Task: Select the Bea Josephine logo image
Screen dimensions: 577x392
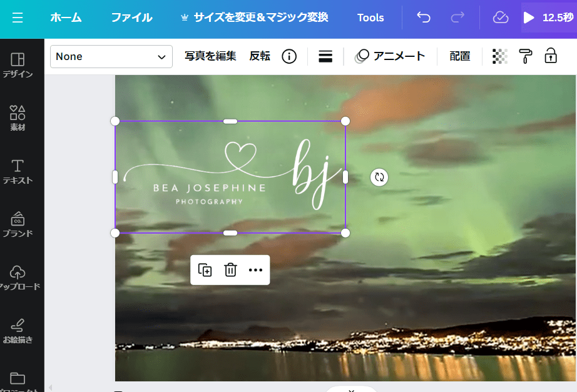Action: tap(230, 177)
